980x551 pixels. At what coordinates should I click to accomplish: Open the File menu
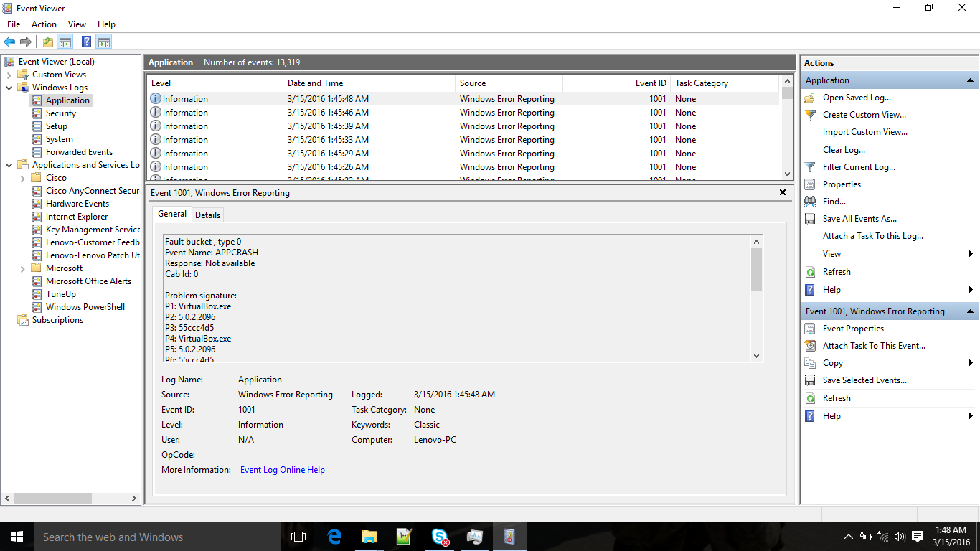(x=14, y=24)
